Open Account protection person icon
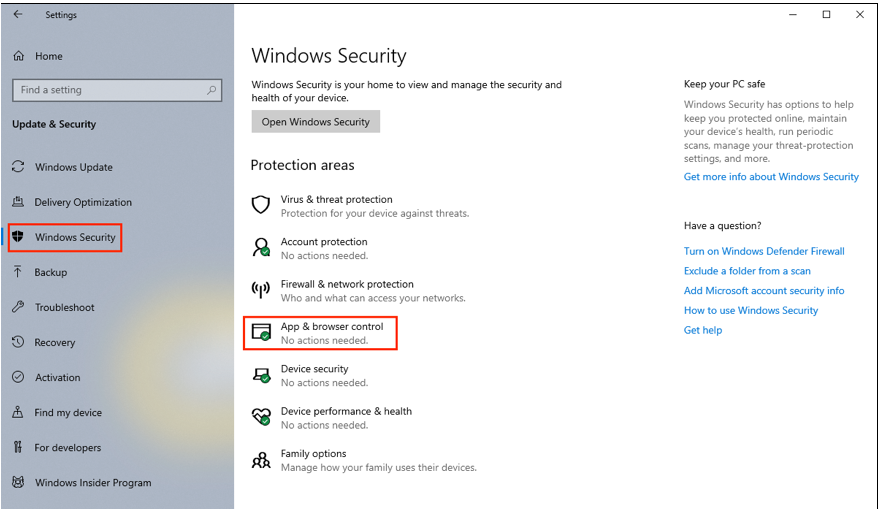 point(261,247)
